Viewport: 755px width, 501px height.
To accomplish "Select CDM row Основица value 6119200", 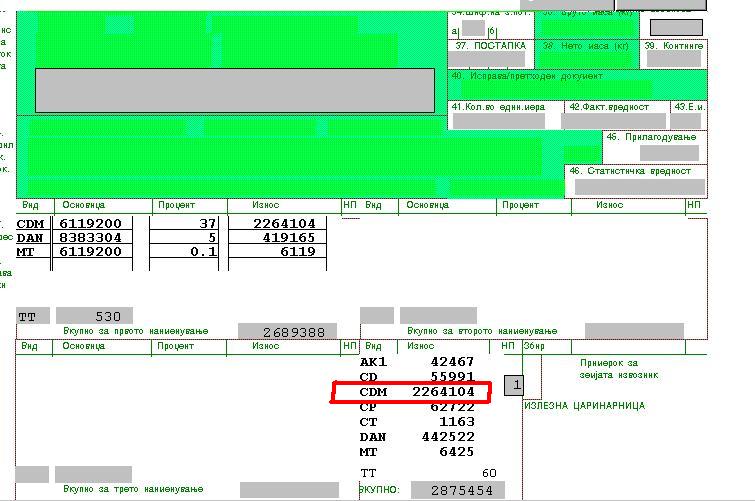I will (91, 224).
